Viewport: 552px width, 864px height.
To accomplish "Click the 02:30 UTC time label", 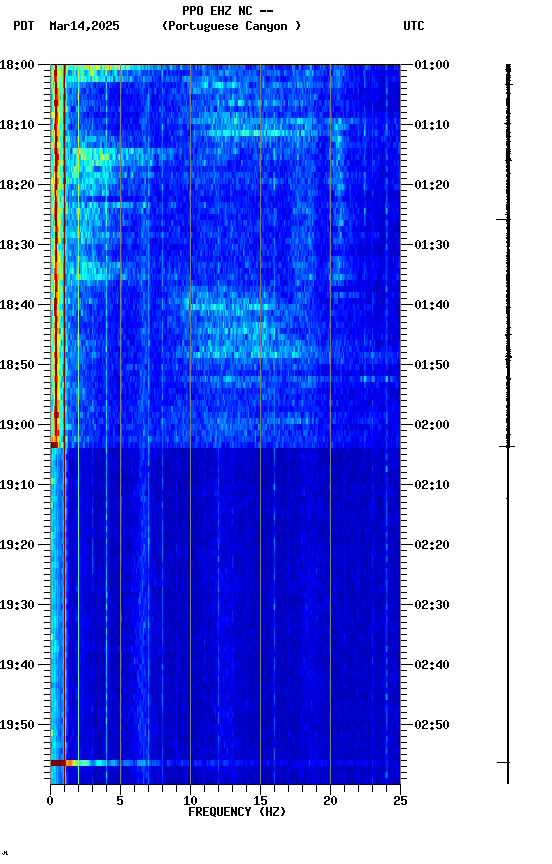I will 432,606.
